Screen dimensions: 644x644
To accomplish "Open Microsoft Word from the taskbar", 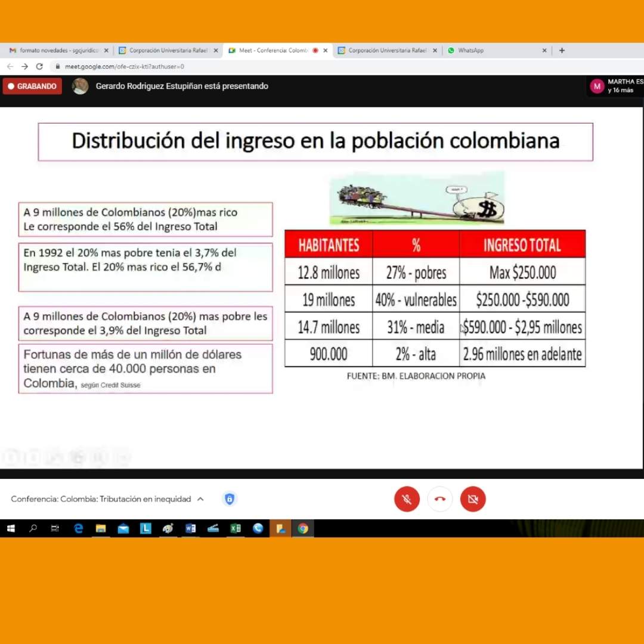I will (191, 528).
